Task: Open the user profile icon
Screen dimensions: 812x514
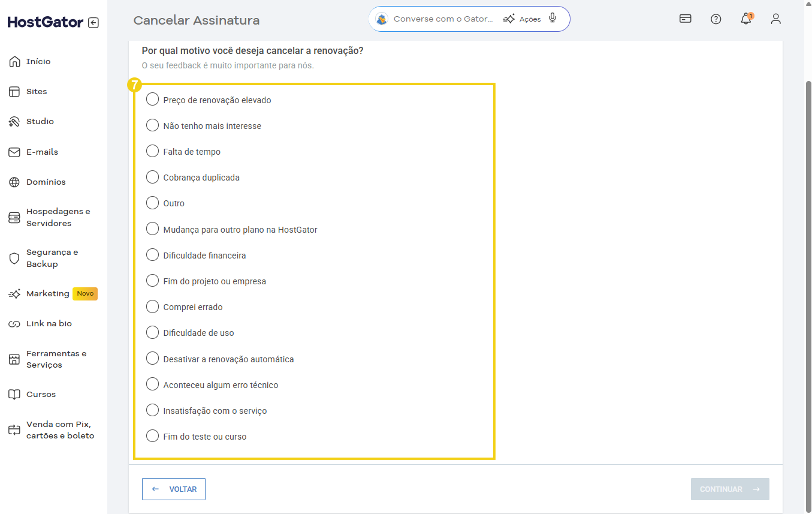Action: point(775,19)
